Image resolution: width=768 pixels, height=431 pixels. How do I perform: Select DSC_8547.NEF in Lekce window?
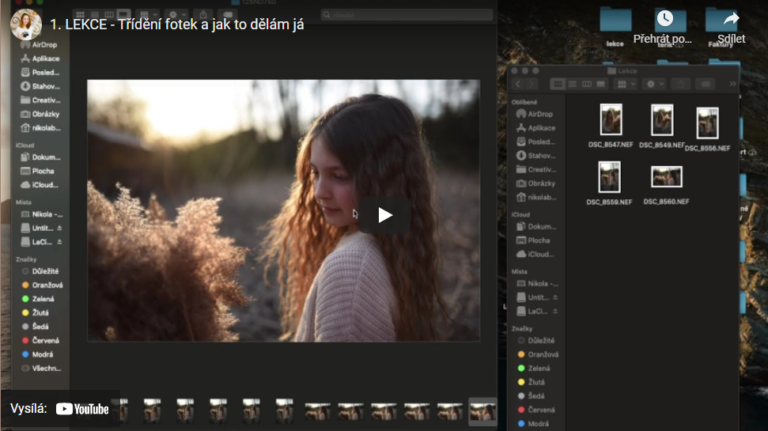pos(611,126)
